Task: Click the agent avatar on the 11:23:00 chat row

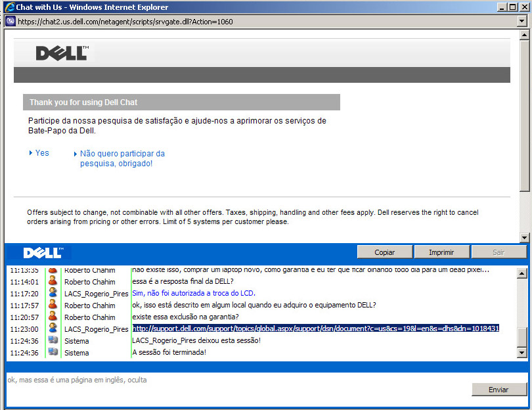Action: pos(53,329)
